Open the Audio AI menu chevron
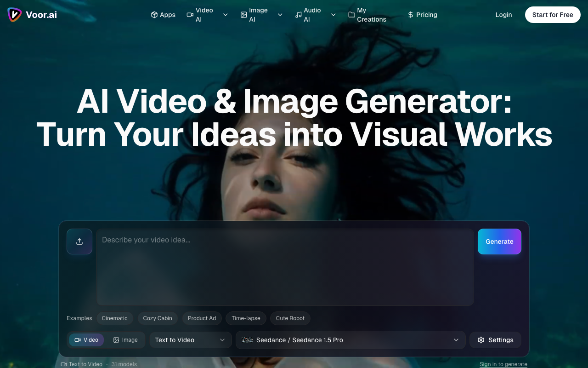588x368 pixels. pyautogui.click(x=334, y=15)
